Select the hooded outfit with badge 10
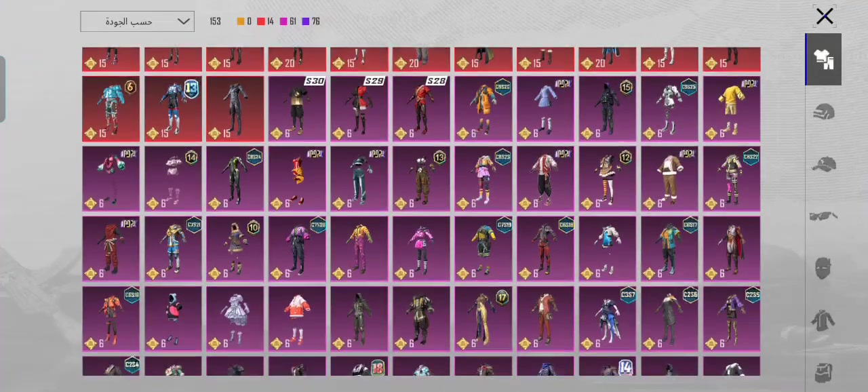The width and height of the screenshot is (868, 392). tap(235, 249)
